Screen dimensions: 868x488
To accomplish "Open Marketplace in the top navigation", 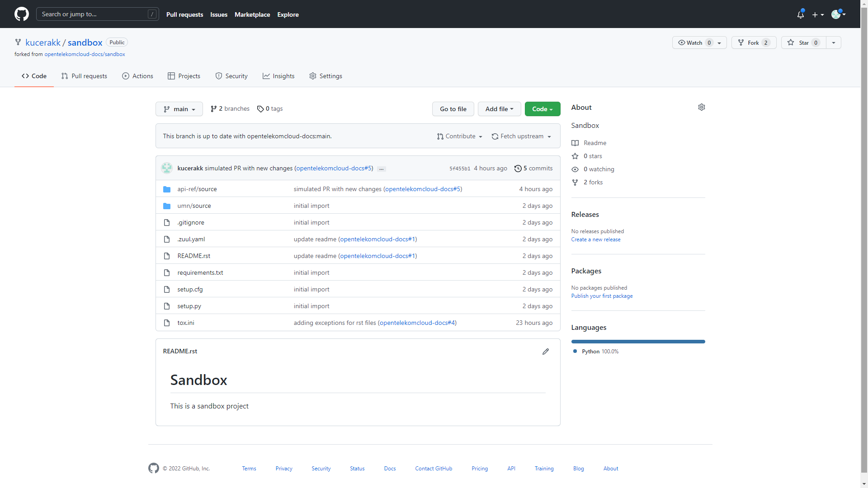I will 252,14.
